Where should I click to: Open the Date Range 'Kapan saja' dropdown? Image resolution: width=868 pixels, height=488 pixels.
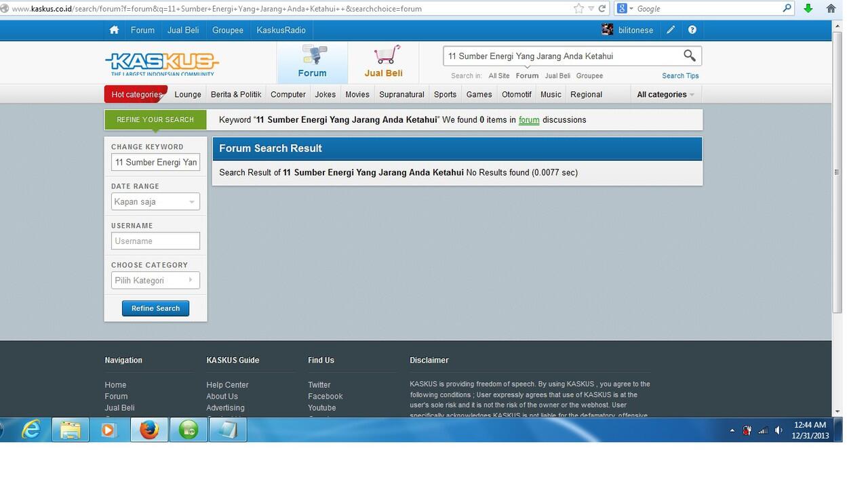[x=155, y=201]
